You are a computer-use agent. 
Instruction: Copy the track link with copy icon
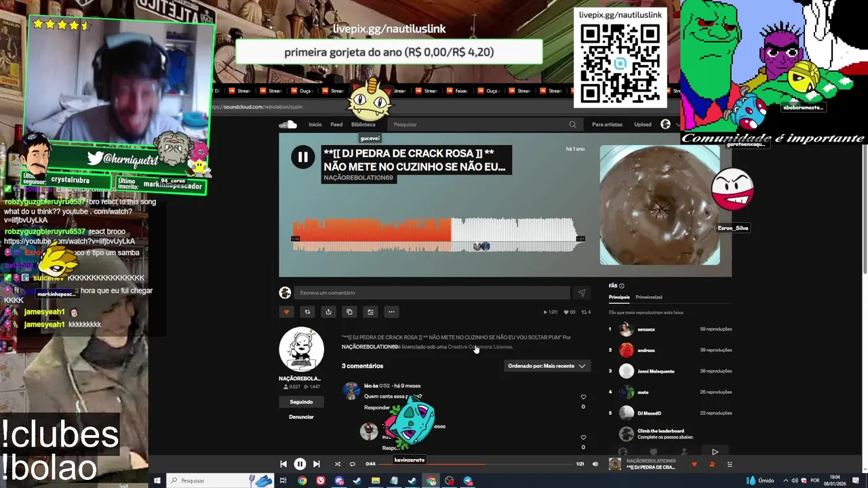point(349,312)
